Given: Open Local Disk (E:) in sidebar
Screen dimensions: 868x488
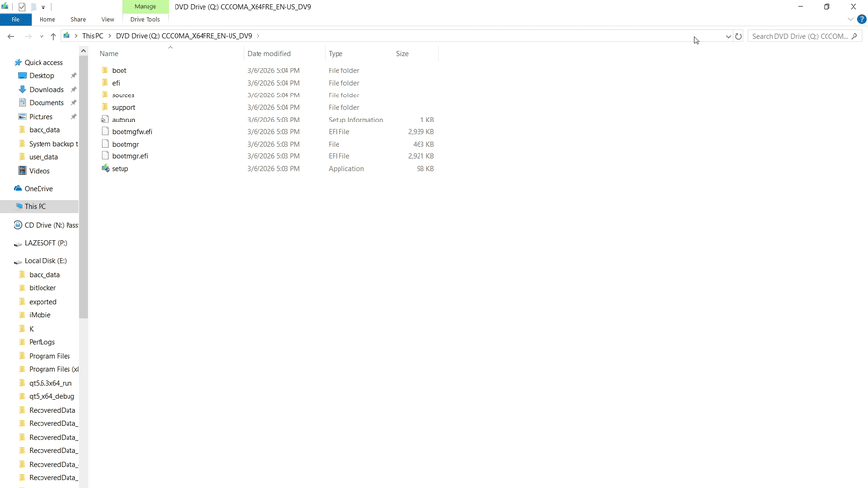Looking at the screenshot, I should click(44, 260).
